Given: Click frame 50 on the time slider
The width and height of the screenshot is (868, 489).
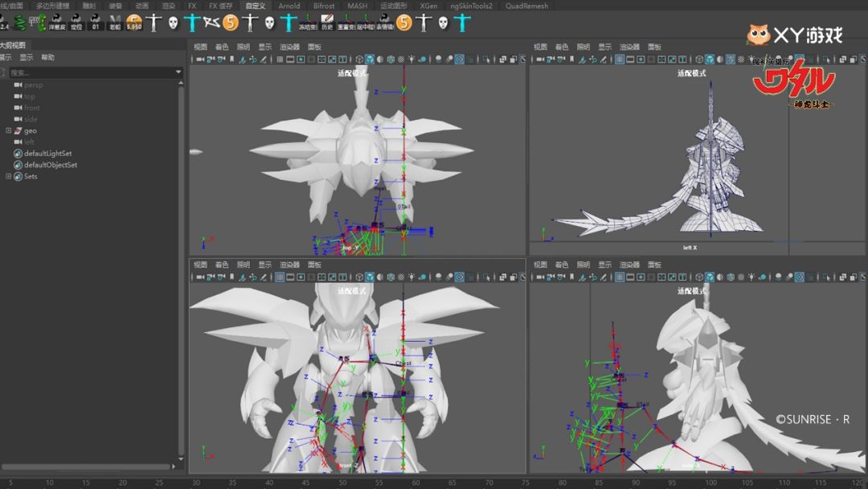Looking at the screenshot, I should pos(342,483).
